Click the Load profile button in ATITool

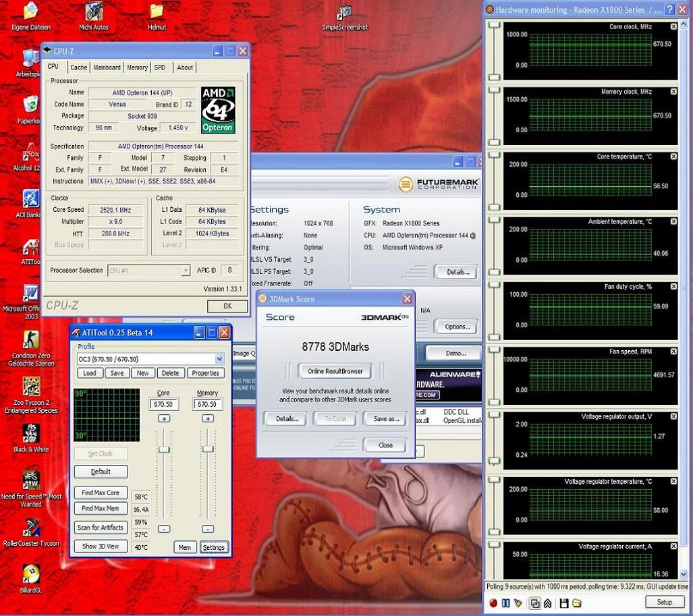tap(90, 373)
